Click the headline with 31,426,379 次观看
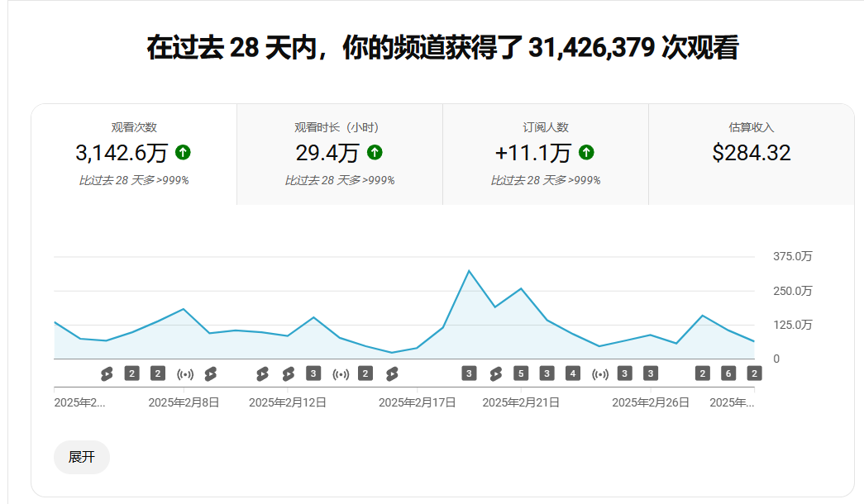This screenshot has width=864, height=504. (442, 47)
